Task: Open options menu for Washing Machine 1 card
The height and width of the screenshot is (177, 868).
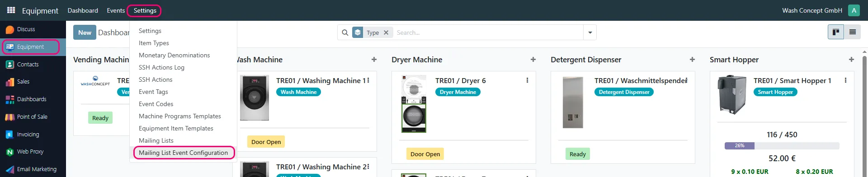Action: pyautogui.click(x=368, y=80)
